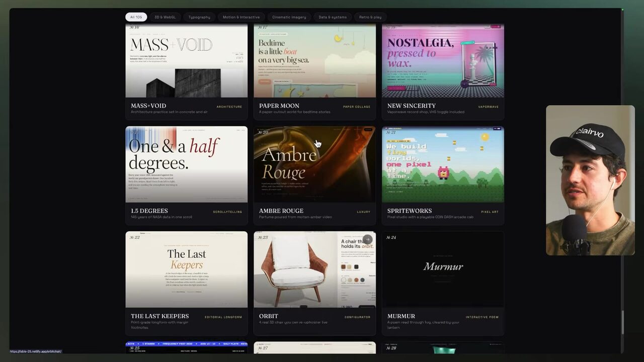This screenshot has width=644, height=362.
Task: Select the Retro & play filter
Action: [370, 17]
